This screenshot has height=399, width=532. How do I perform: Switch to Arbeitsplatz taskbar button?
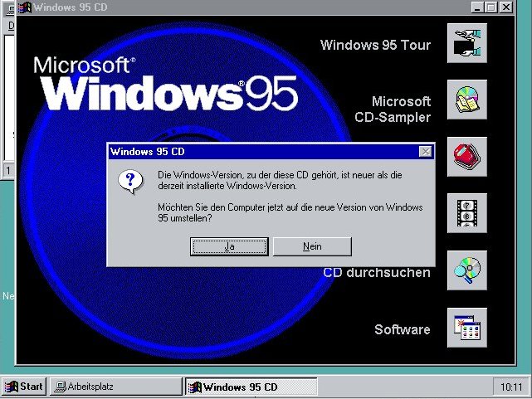coord(115,387)
